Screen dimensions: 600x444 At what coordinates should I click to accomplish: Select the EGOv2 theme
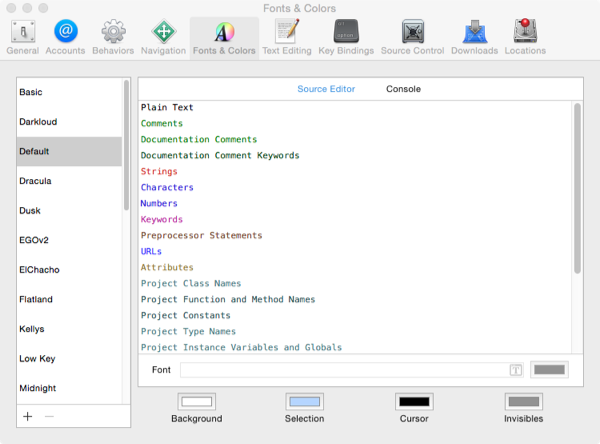(69, 240)
